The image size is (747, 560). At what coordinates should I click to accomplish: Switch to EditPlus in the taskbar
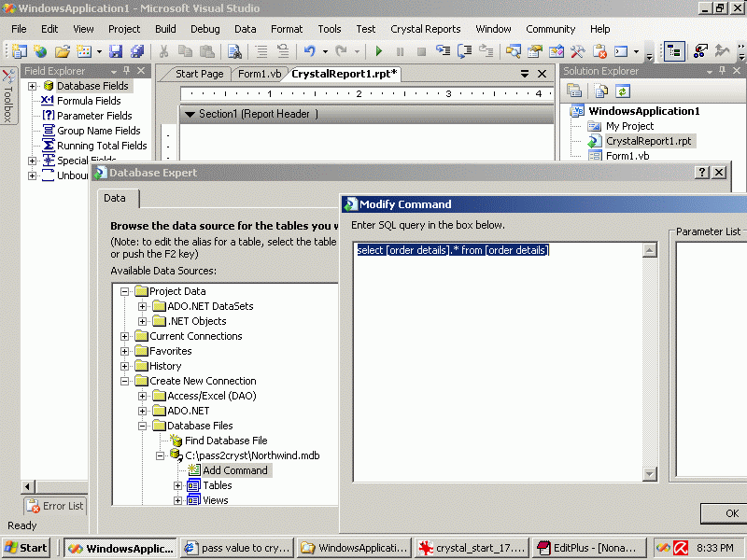(x=589, y=548)
